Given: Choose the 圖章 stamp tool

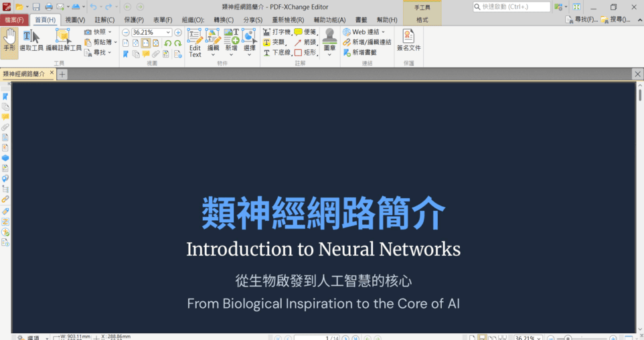Looking at the screenshot, I should tap(329, 42).
